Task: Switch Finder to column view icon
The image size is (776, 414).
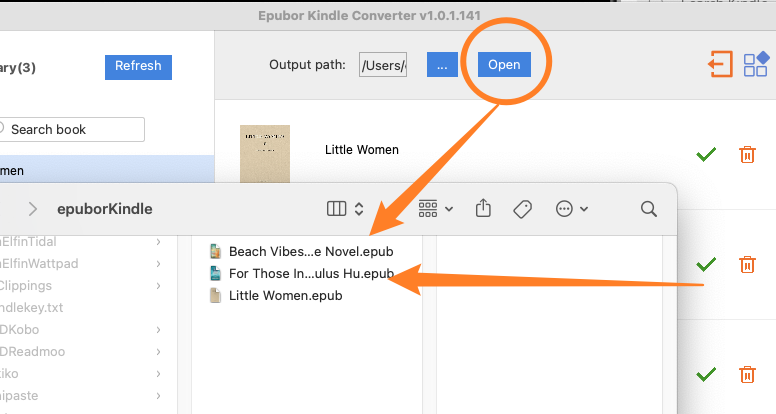Action: 337,209
